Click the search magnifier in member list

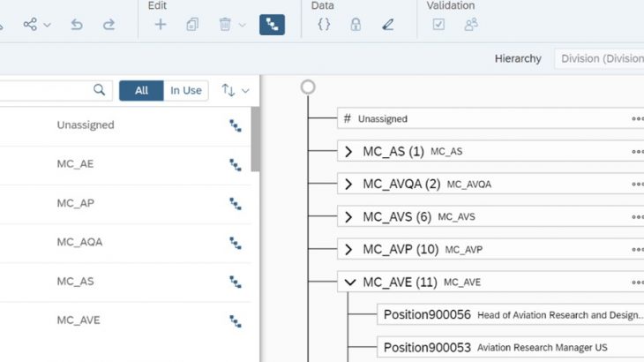[100, 90]
